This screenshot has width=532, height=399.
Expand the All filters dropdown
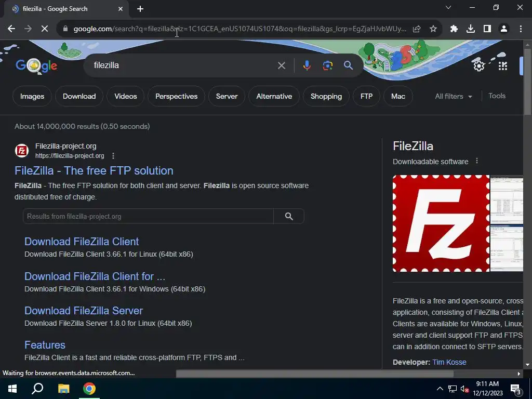(454, 96)
